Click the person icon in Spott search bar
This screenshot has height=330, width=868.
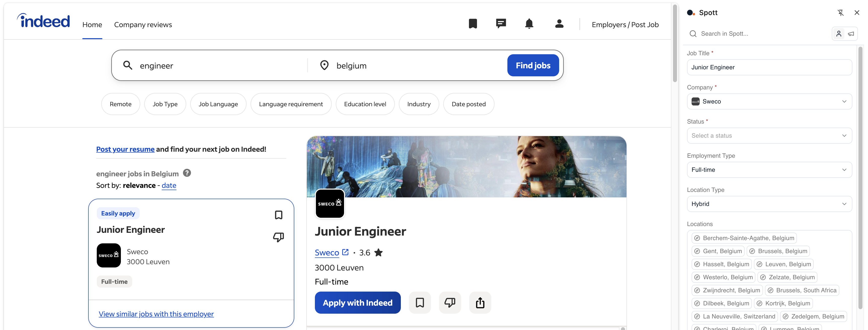(839, 34)
